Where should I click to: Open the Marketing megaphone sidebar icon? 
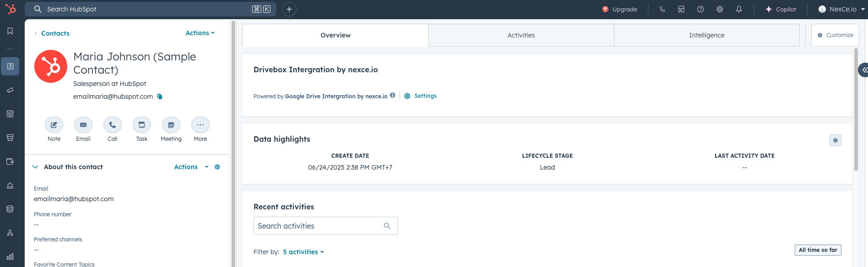tap(10, 90)
